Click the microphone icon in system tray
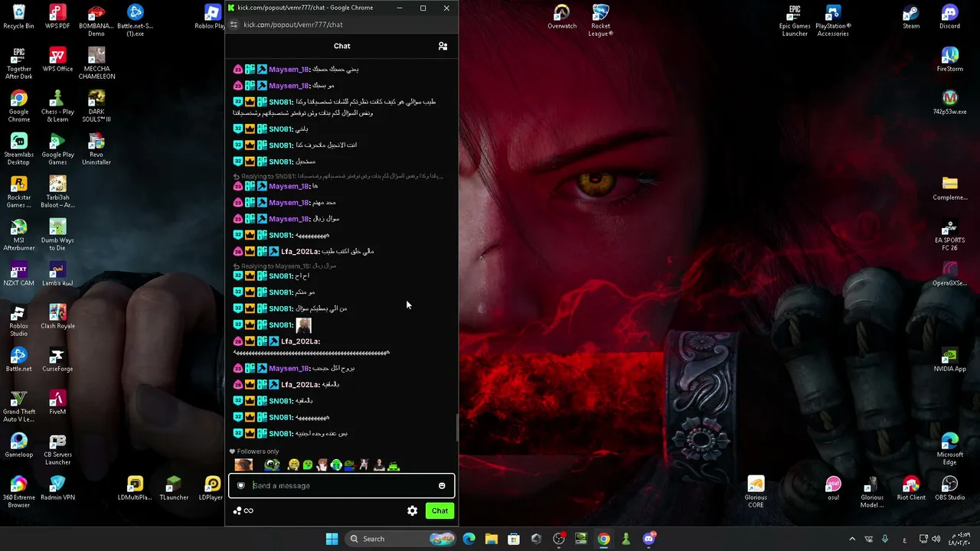The width and height of the screenshot is (980, 551). point(885,539)
